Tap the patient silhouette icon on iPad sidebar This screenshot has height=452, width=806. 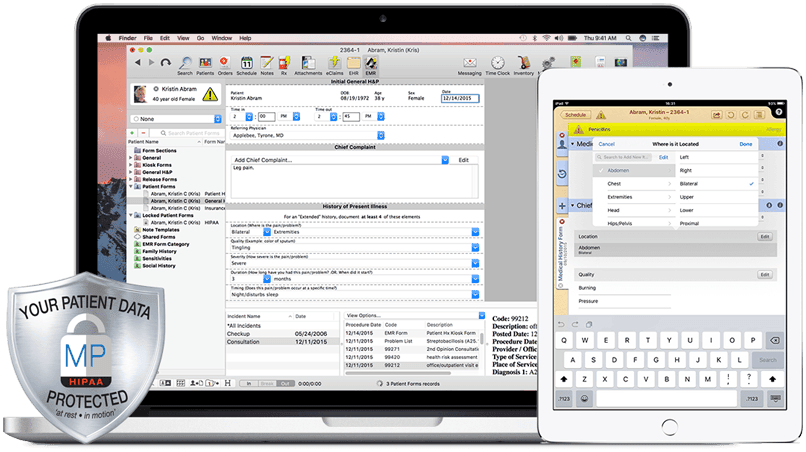click(562, 144)
